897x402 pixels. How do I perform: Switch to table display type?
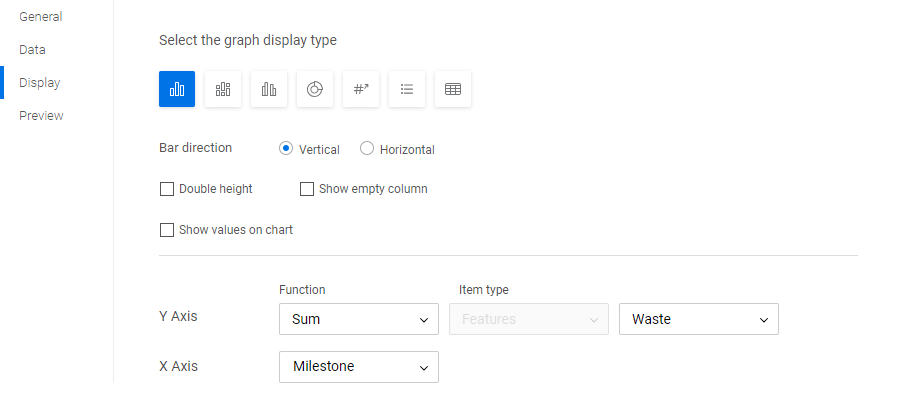[x=453, y=89]
